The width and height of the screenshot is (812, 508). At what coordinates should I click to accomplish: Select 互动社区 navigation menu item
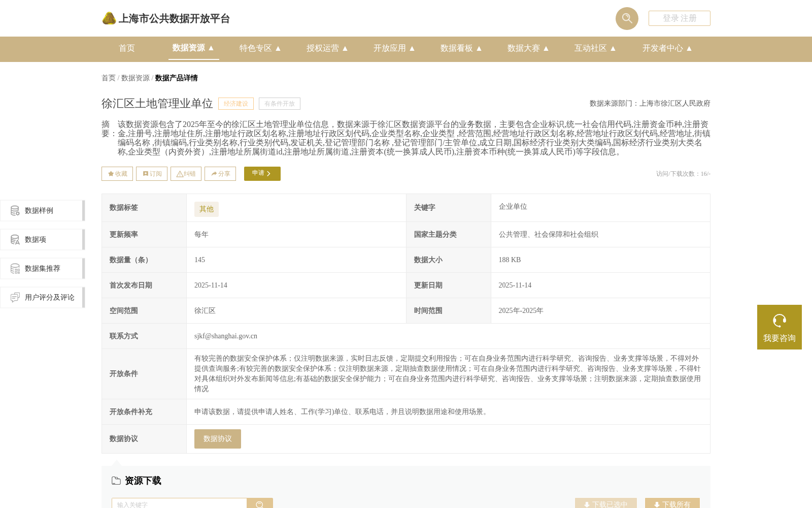tap(591, 48)
